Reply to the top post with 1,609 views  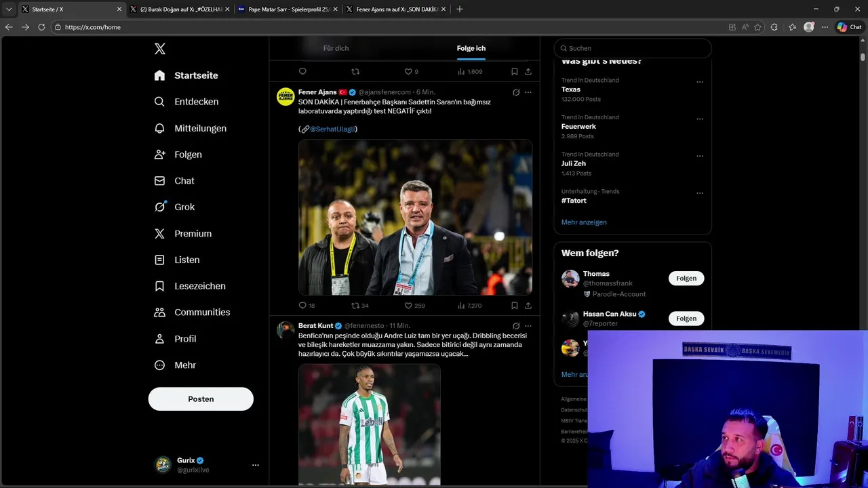pos(302,71)
